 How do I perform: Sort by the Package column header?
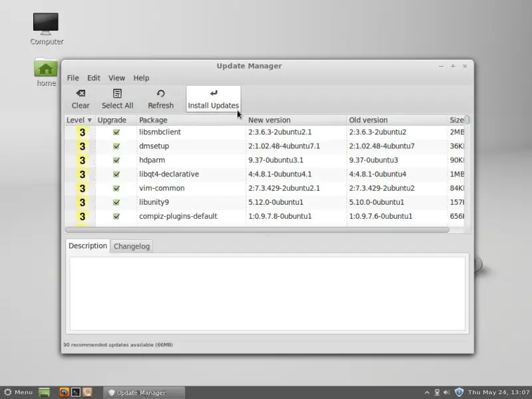[191, 120]
